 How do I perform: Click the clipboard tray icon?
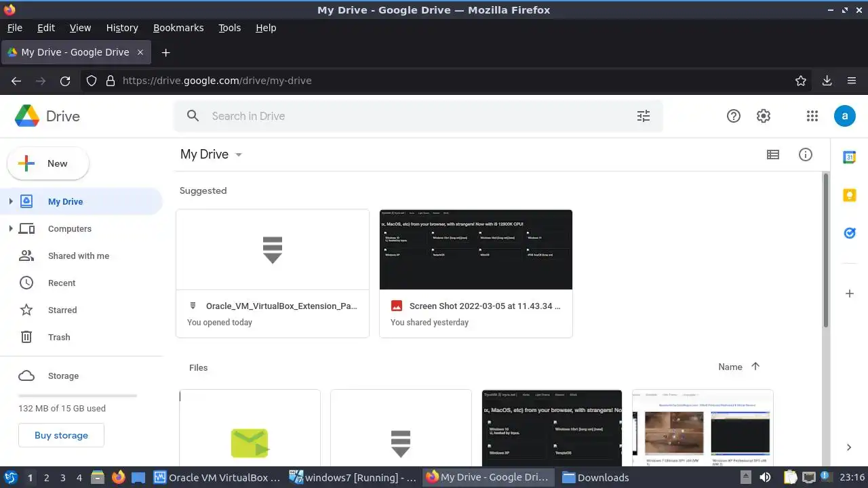(x=790, y=477)
